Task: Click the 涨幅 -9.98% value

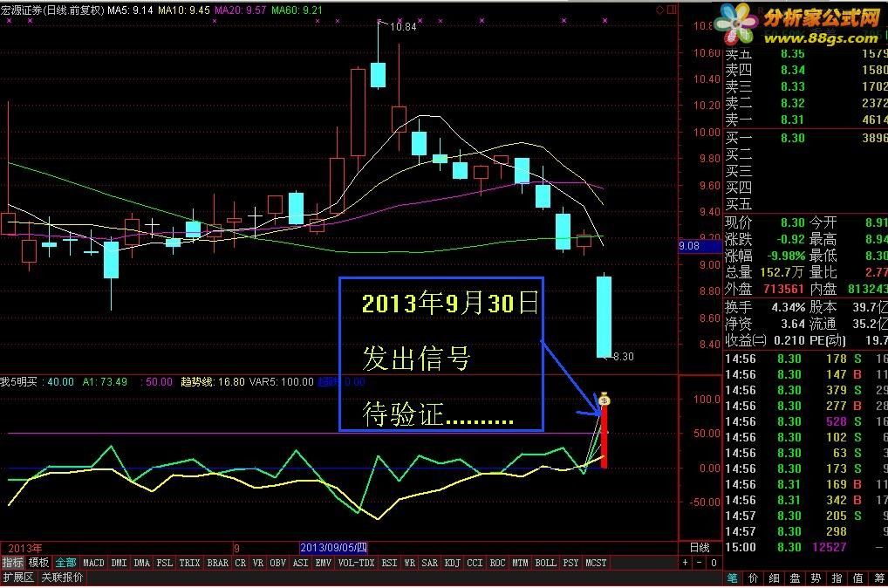Action: point(786,256)
